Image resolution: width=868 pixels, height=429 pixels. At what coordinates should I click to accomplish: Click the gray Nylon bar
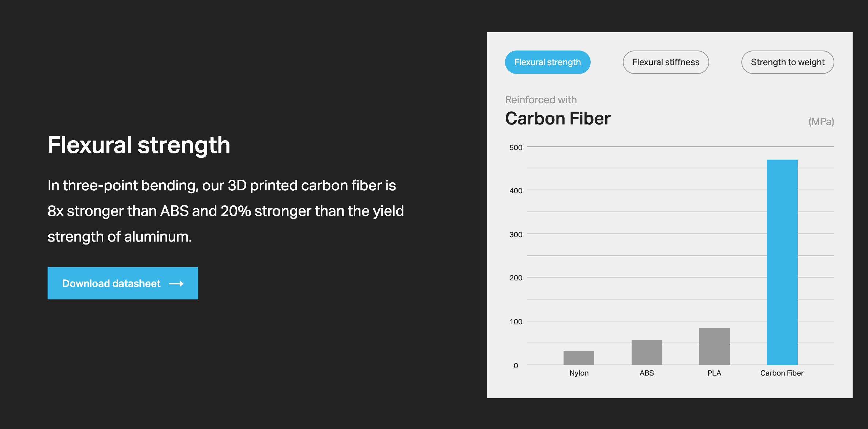coord(579,358)
